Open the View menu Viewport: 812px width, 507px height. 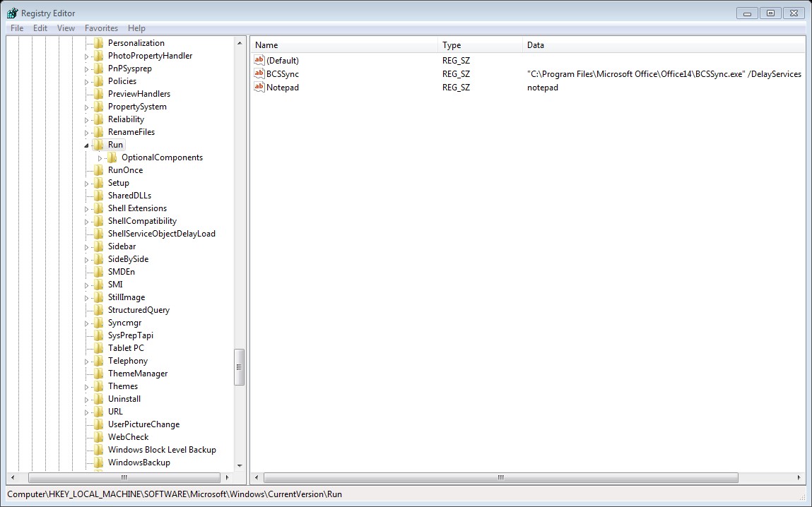(x=66, y=28)
